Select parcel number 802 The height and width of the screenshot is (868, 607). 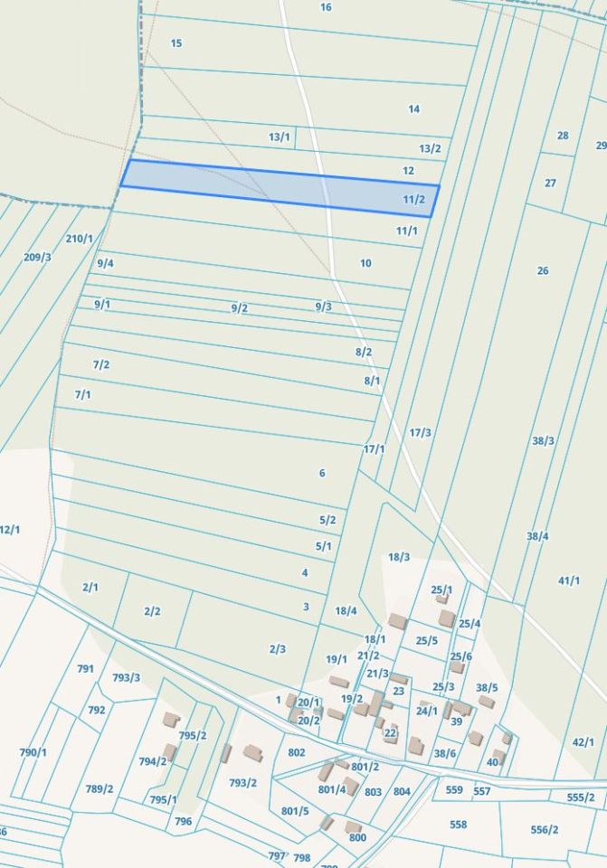297,752
